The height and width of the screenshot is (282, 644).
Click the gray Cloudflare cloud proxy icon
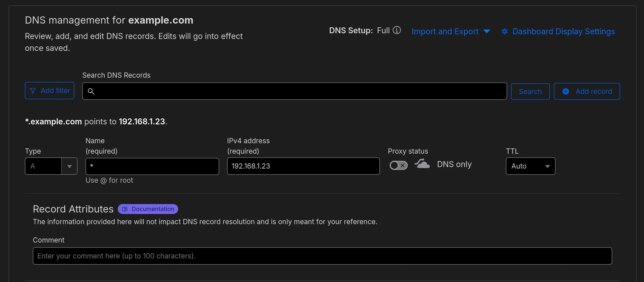(422, 164)
